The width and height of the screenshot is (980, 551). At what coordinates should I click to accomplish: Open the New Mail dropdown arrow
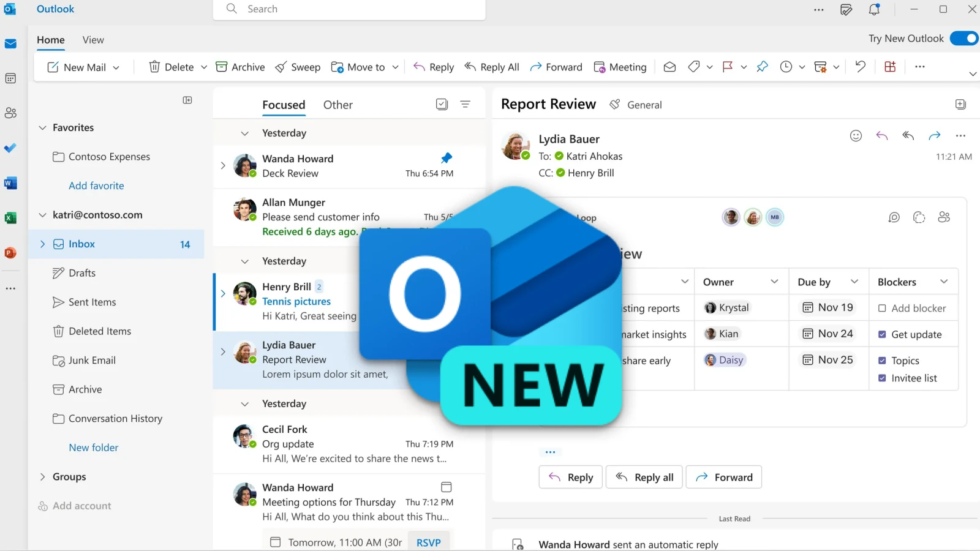(116, 67)
